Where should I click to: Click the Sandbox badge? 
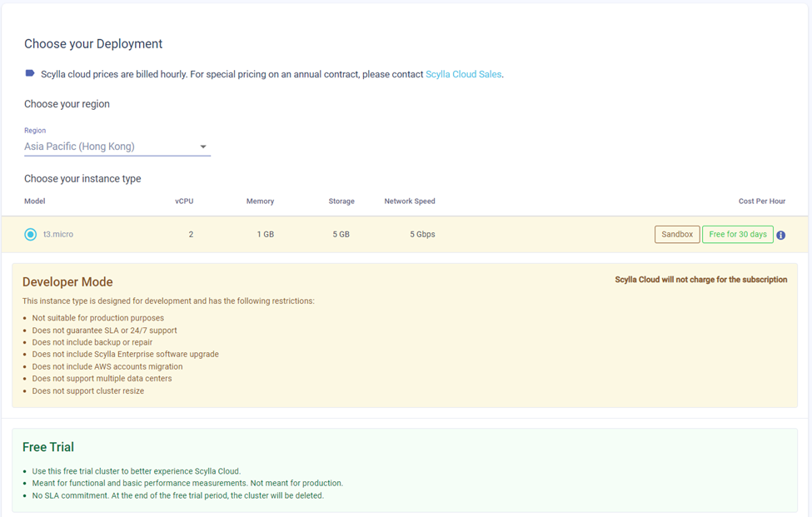point(677,235)
